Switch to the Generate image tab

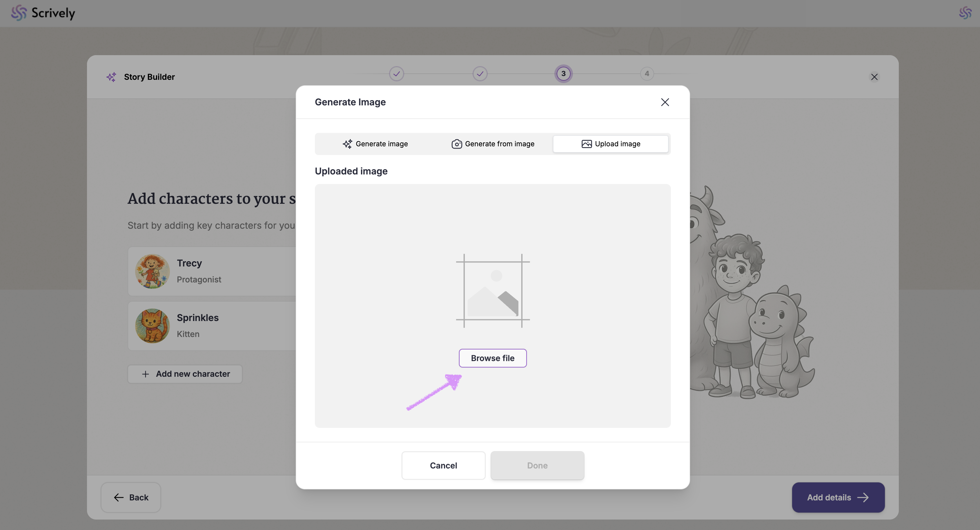click(375, 144)
